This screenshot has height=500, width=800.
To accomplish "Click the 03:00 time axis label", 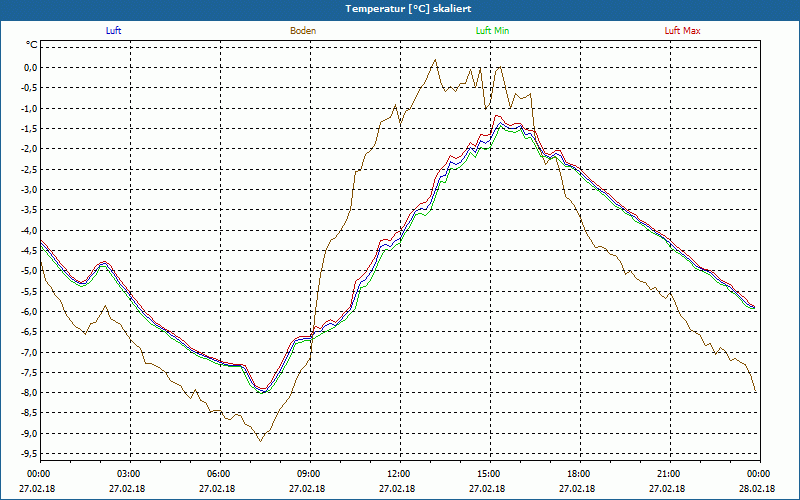I will 131,474.
